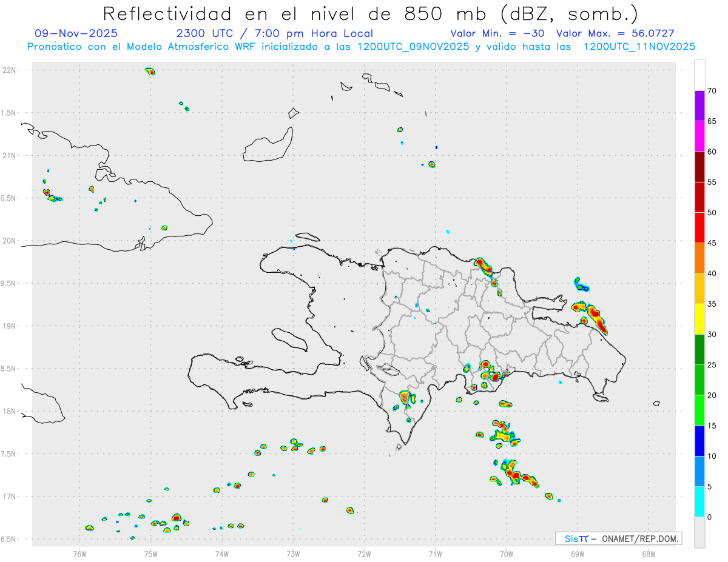Click the '55' colorbar scale label
728x562 pixels.
coord(712,182)
